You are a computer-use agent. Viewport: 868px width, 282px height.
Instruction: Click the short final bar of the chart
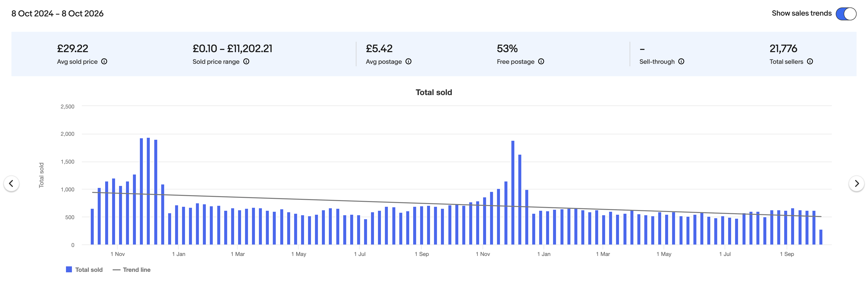(x=821, y=237)
